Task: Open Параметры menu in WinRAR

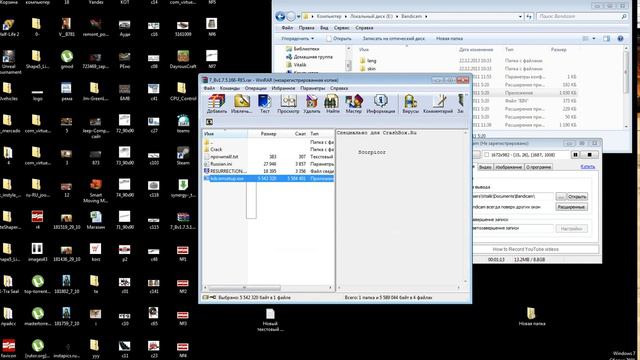Action: pyautogui.click(x=313, y=88)
